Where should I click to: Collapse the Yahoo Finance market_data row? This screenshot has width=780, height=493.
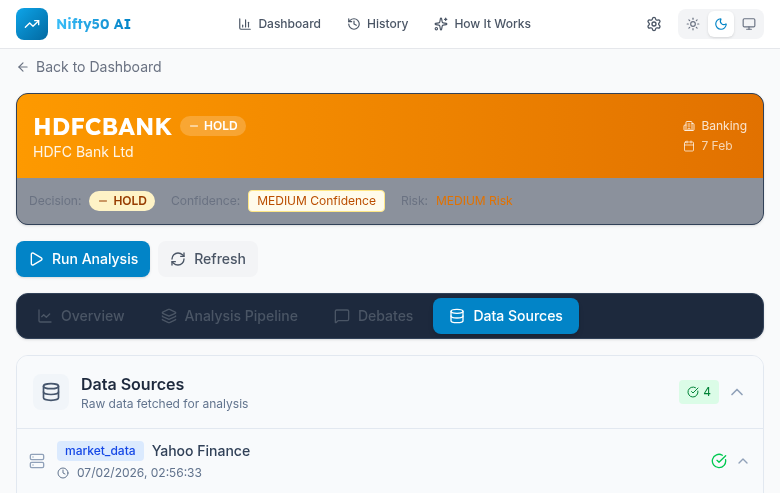[743, 461]
